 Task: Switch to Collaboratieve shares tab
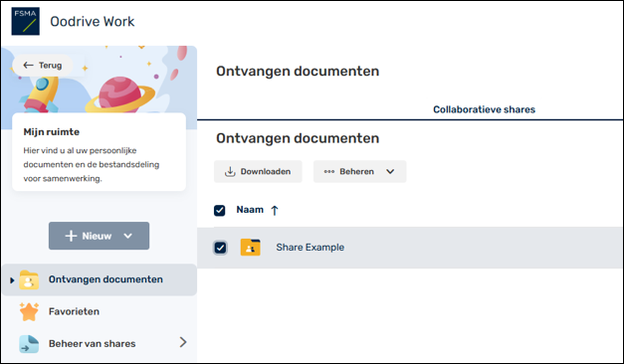click(x=484, y=109)
